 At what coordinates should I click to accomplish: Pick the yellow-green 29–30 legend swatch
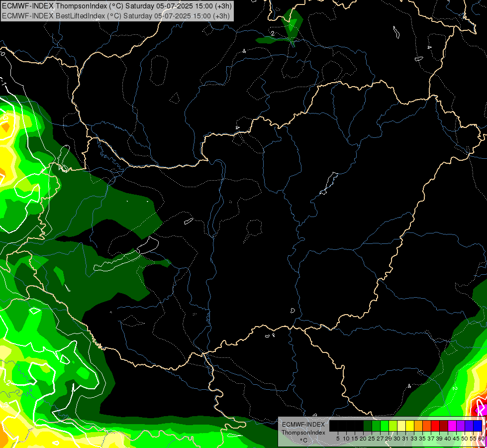tap(393, 426)
